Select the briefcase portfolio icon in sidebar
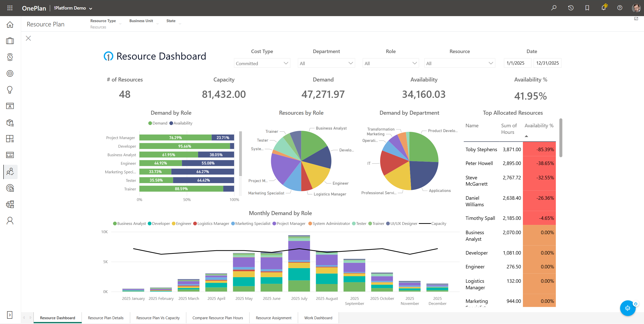The height and width of the screenshot is (324, 644). [x=10, y=41]
